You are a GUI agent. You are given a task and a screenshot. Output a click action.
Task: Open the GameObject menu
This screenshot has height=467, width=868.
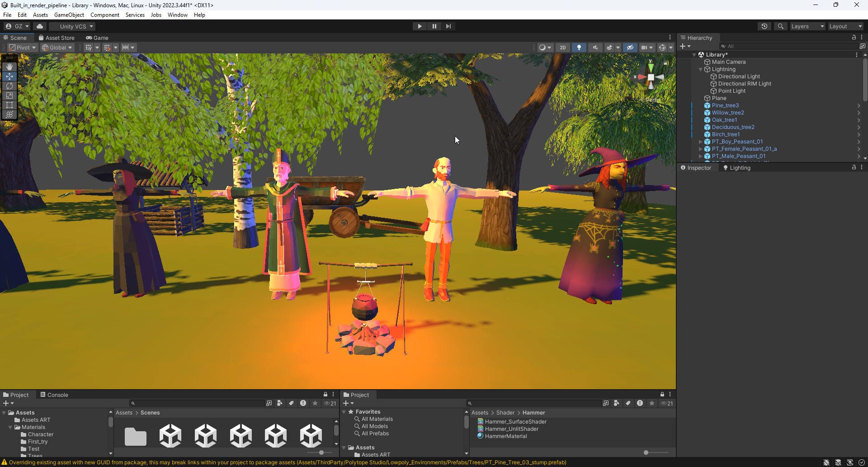(x=69, y=15)
